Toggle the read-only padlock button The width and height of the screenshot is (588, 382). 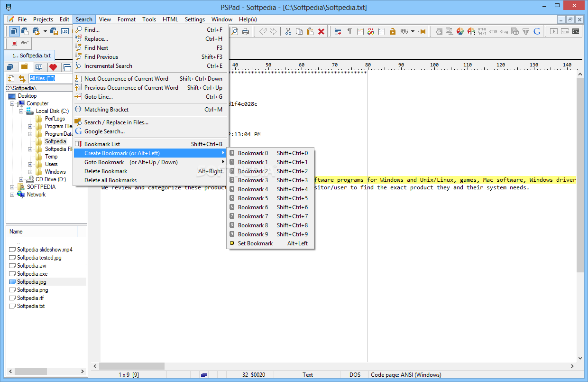point(393,31)
